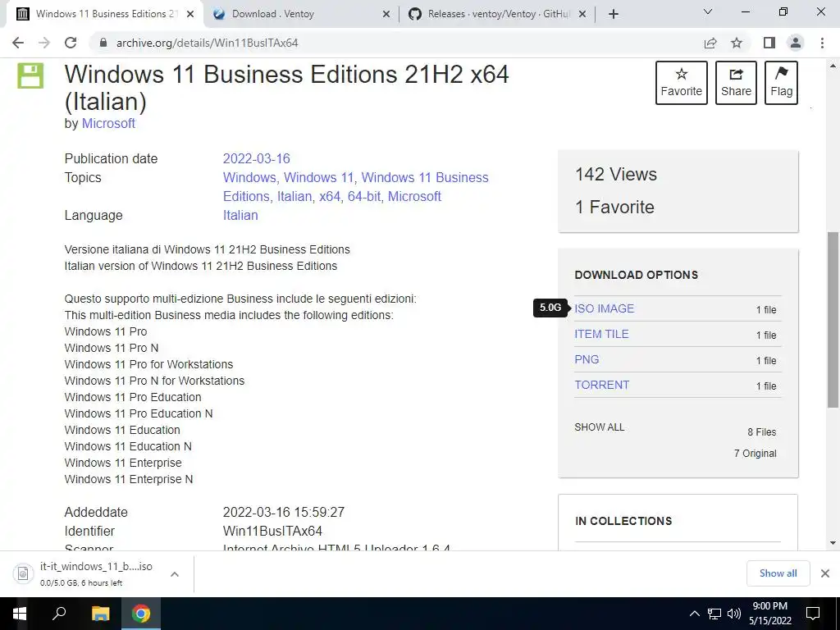Close the Download Ventoy tab
The image size is (840, 630).
pyautogui.click(x=386, y=15)
